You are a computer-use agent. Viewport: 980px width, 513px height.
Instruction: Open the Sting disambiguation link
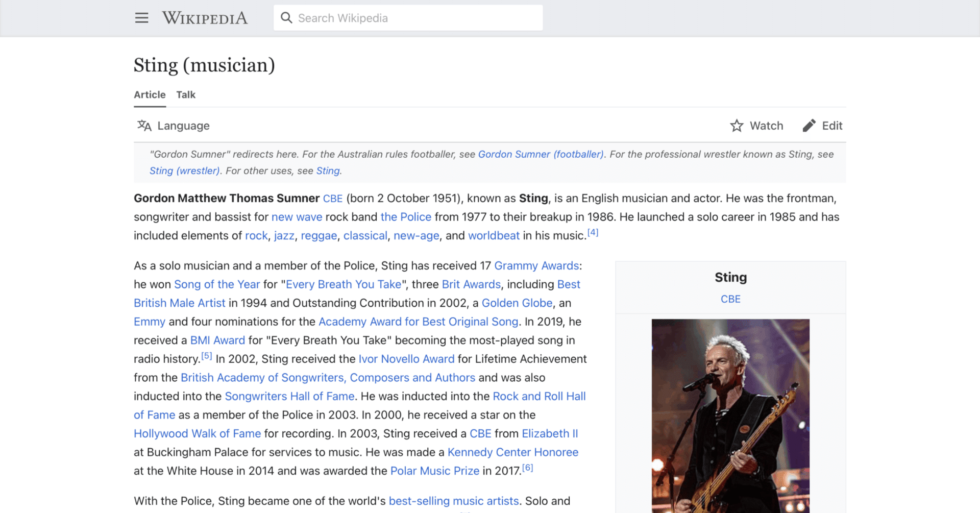pos(328,171)
